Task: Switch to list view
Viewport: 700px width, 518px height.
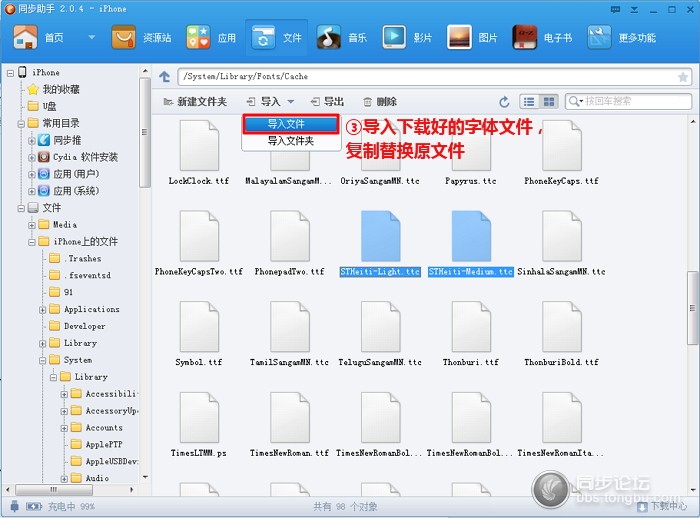Action: (x=529, y=102)
